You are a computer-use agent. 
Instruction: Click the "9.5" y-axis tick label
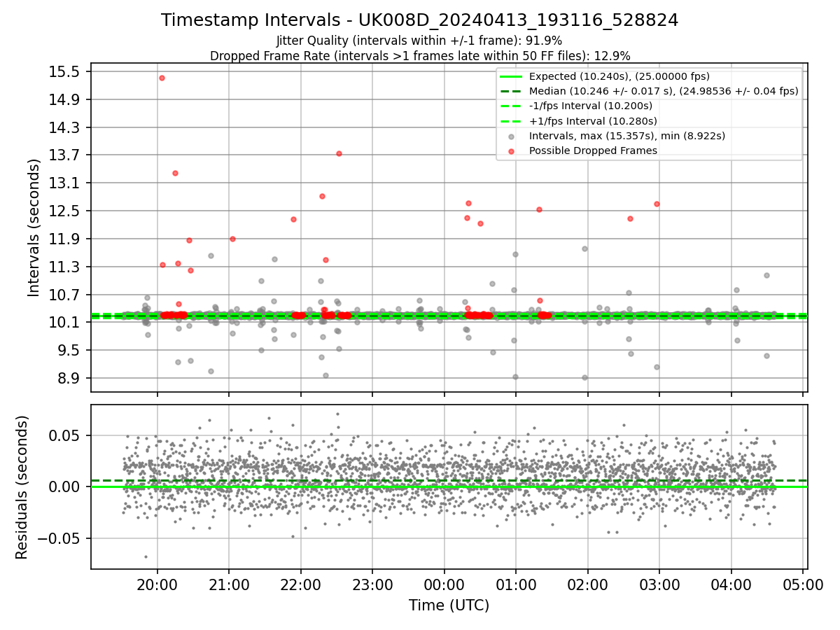click(69, 350)
